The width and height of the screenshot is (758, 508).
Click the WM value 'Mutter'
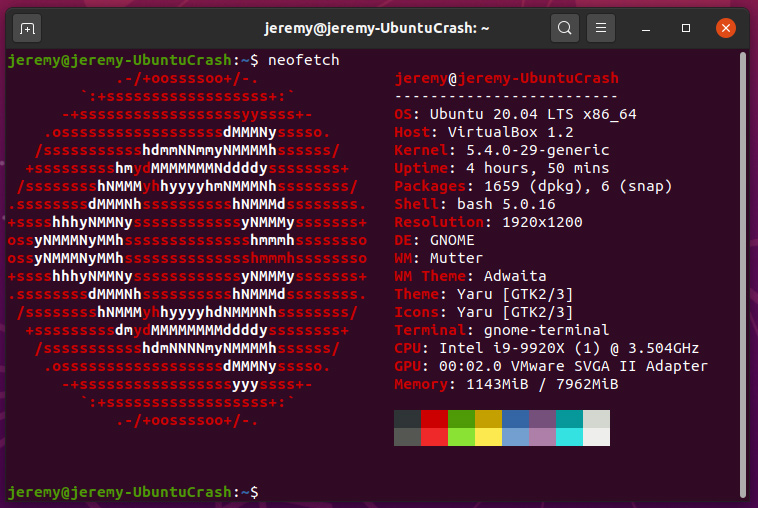click(456, 258)
